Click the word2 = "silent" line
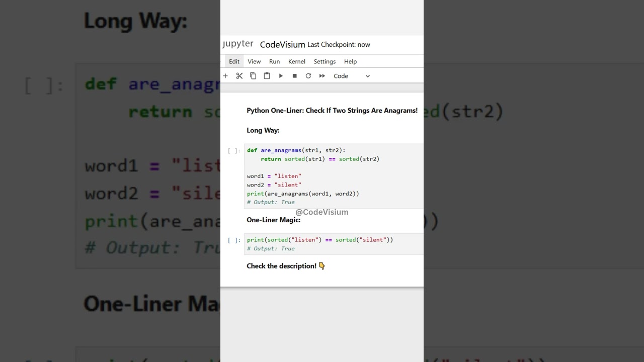644x362 pixels. (x=274, y=185)
